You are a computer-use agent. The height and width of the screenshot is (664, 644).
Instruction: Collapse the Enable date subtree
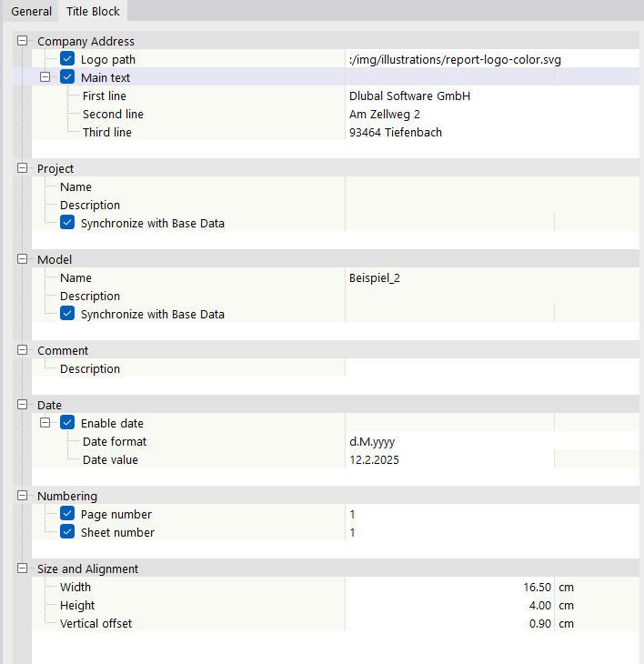[x=45, y=423]
